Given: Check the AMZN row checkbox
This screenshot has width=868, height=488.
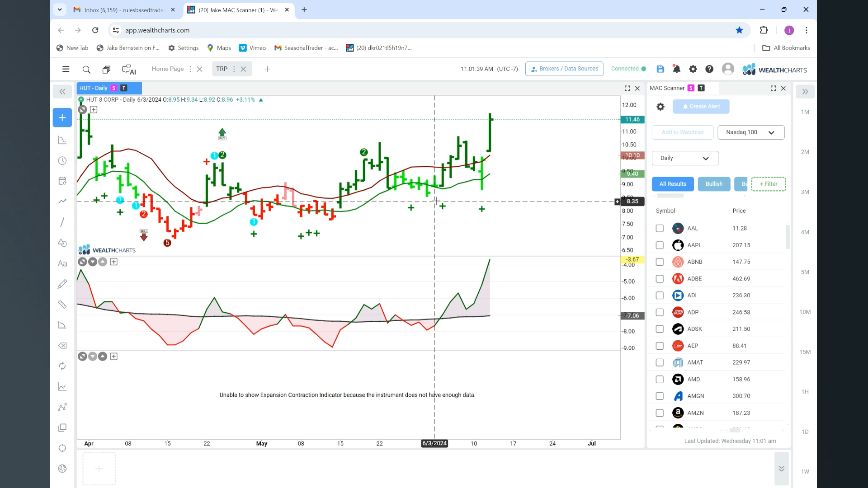Looking at the screenshot, I should point(660,413).
